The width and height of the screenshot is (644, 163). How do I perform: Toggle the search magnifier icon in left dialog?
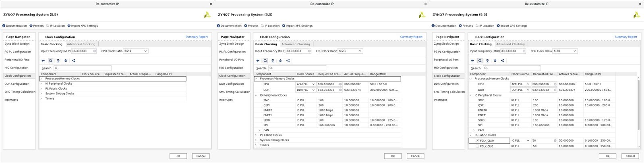(x=50, y=61)
